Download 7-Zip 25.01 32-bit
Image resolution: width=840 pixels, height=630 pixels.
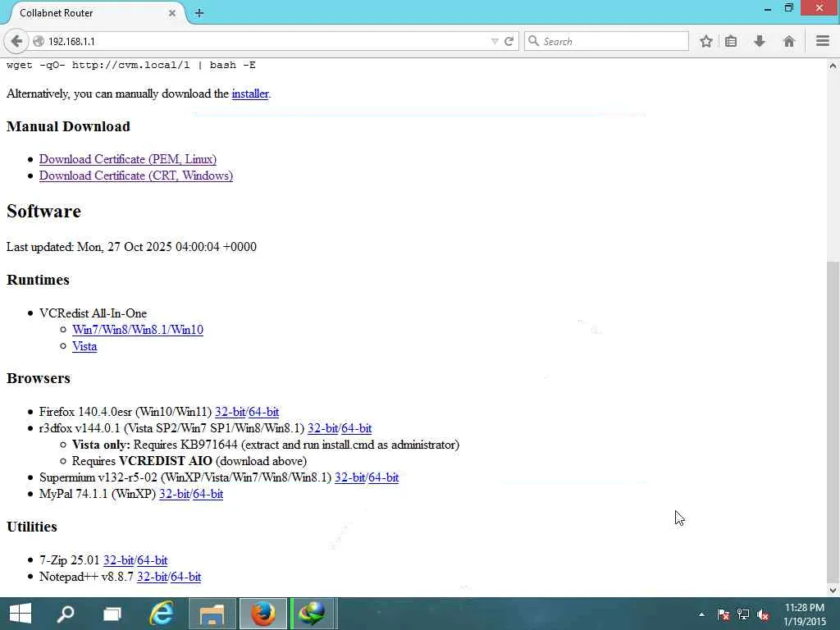(x=118, y=560)
